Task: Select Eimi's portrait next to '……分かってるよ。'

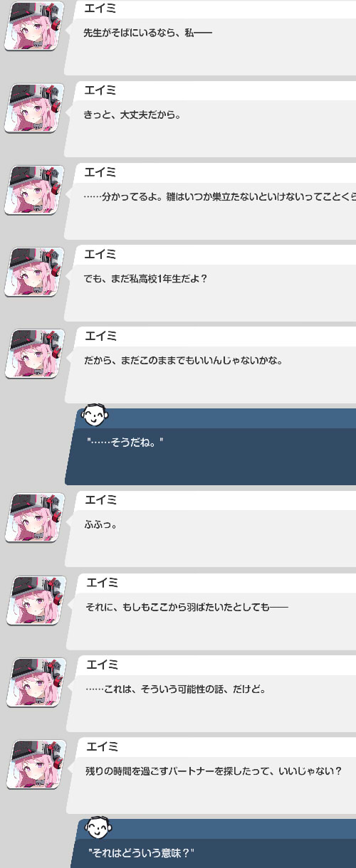Action: (34, 190)
